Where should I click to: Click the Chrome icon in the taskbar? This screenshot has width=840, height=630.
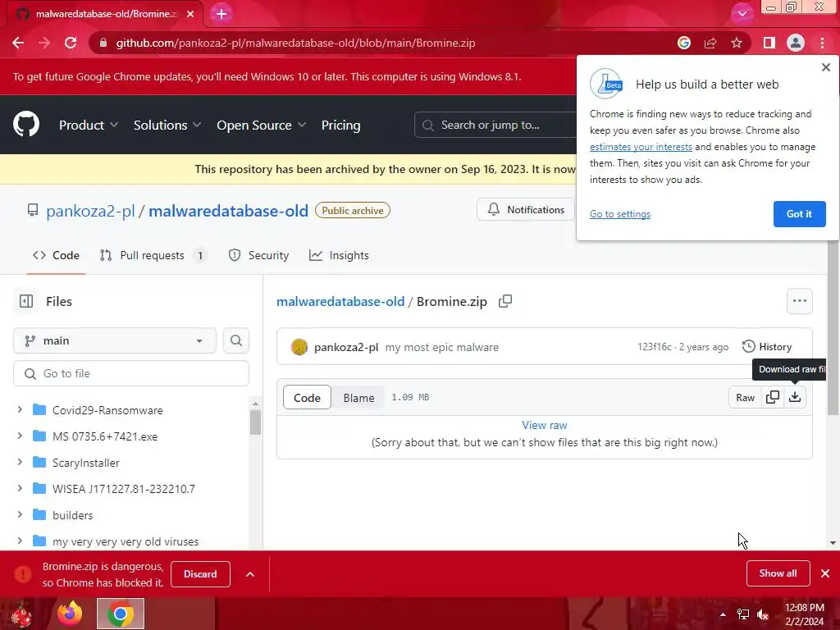121,614
